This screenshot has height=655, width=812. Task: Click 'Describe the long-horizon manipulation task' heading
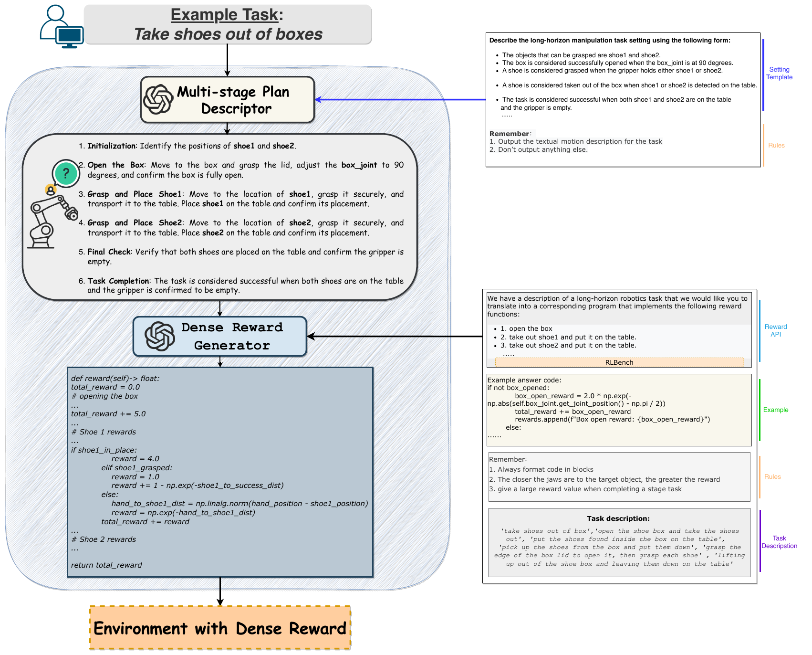(x=610, y=40)
